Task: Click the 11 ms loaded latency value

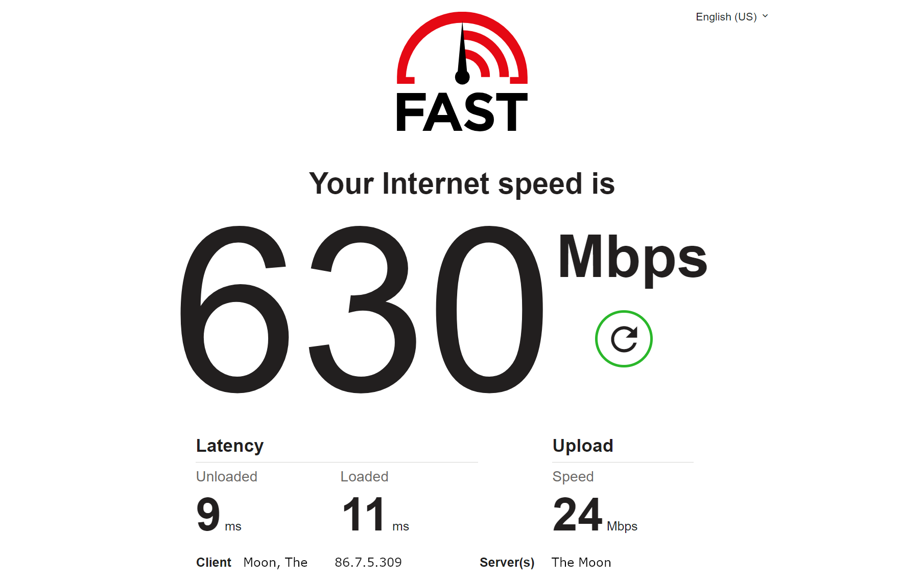Action: pos(375,515)
